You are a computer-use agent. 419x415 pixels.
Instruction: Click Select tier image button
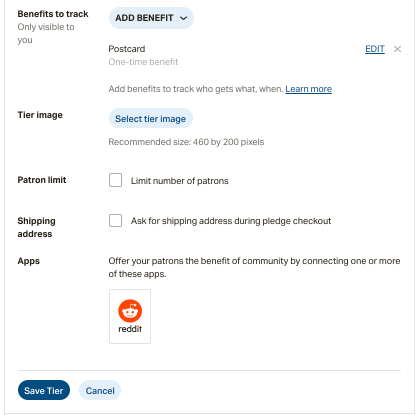point(151,118)
